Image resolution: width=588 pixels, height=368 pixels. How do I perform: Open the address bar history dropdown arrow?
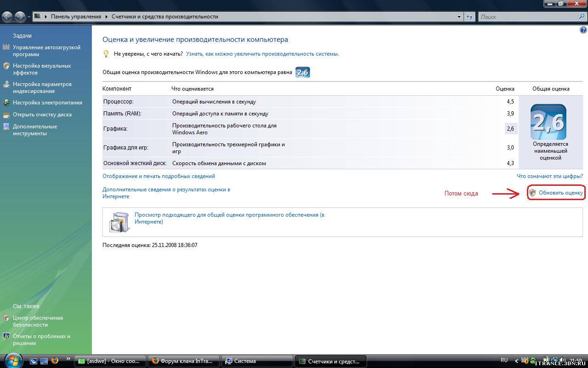[459, 17]
